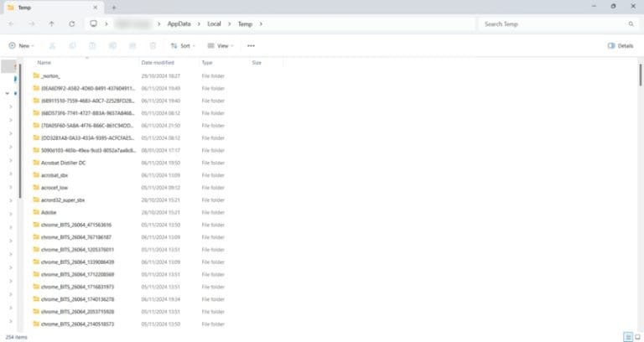
Task: Click the Cut scissors icon
Action: (52, 46)
